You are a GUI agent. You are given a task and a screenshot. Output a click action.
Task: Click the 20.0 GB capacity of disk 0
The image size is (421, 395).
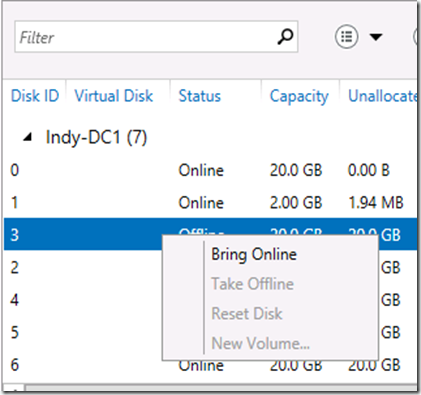pyautogui.click(x=296, y=170)
